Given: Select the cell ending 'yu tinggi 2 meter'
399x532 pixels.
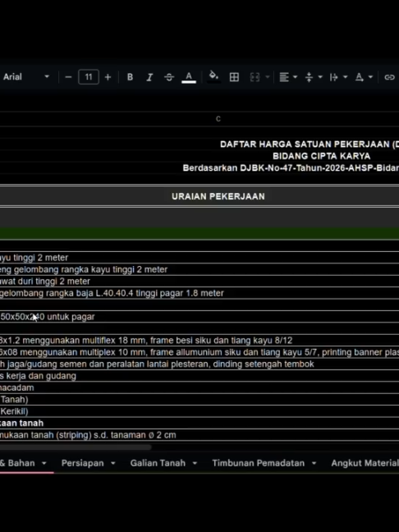Looking at the screenshot, I should [x=199, y=258].
